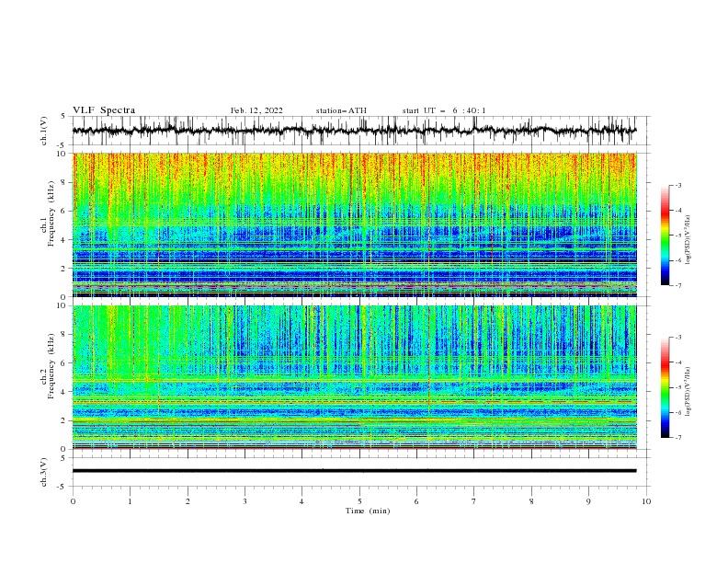
Task: Click the upper log(PSD) colorbar label
Action: tap(688, 240)
